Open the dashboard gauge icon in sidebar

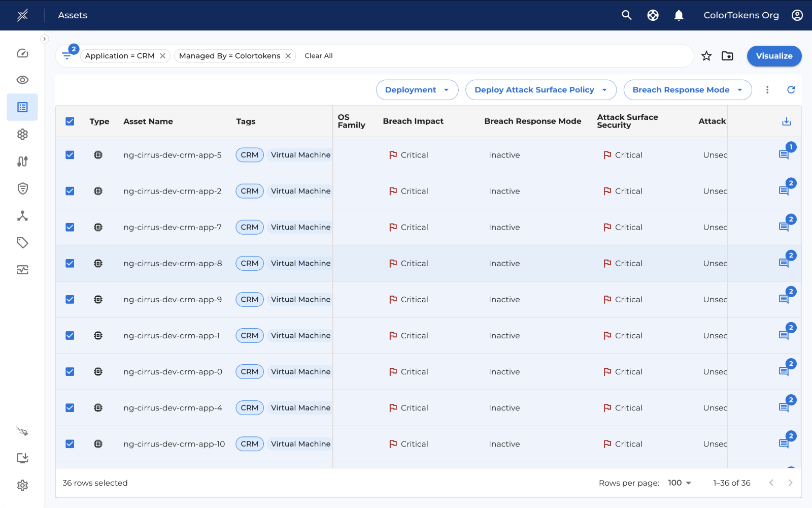(x=22, y=53)
